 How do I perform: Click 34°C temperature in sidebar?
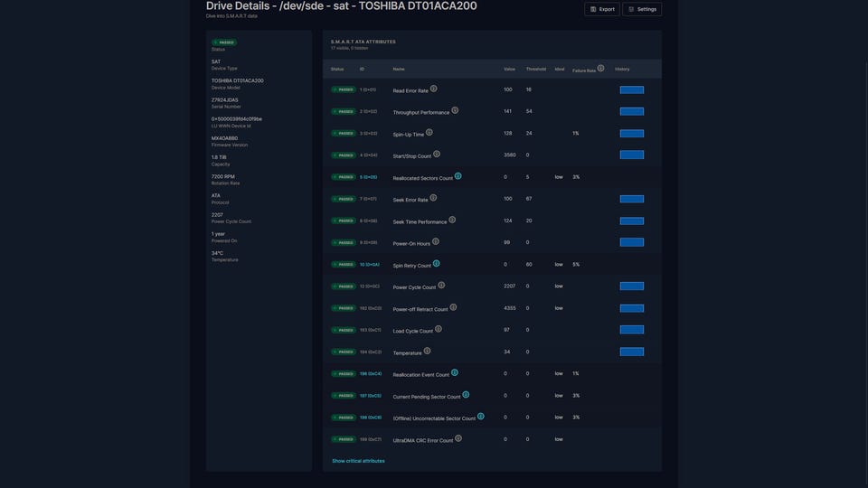[217, 253]
